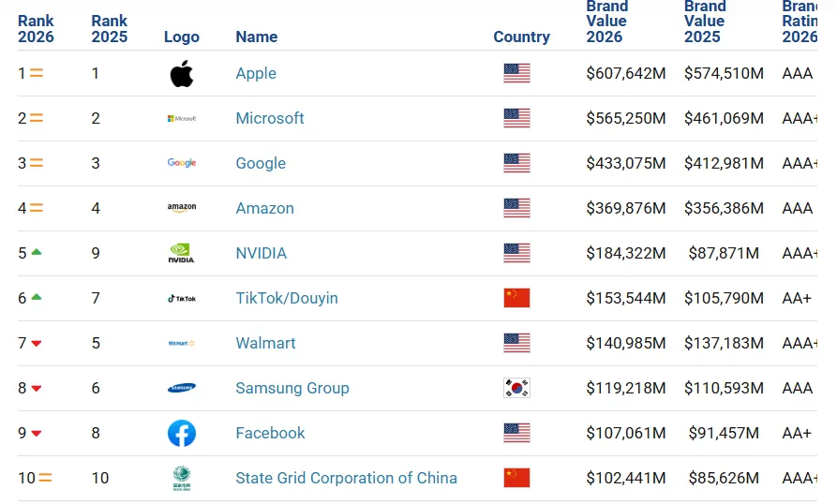This screenshot has width=837, height=504.
Task: Click the Walmart logo image
Action: (x=182, y=344)
